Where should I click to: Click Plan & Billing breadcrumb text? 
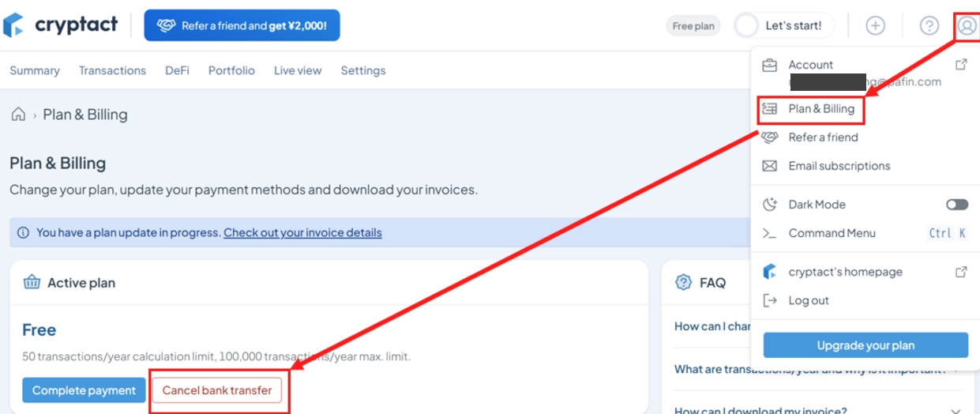click(85, 115)
